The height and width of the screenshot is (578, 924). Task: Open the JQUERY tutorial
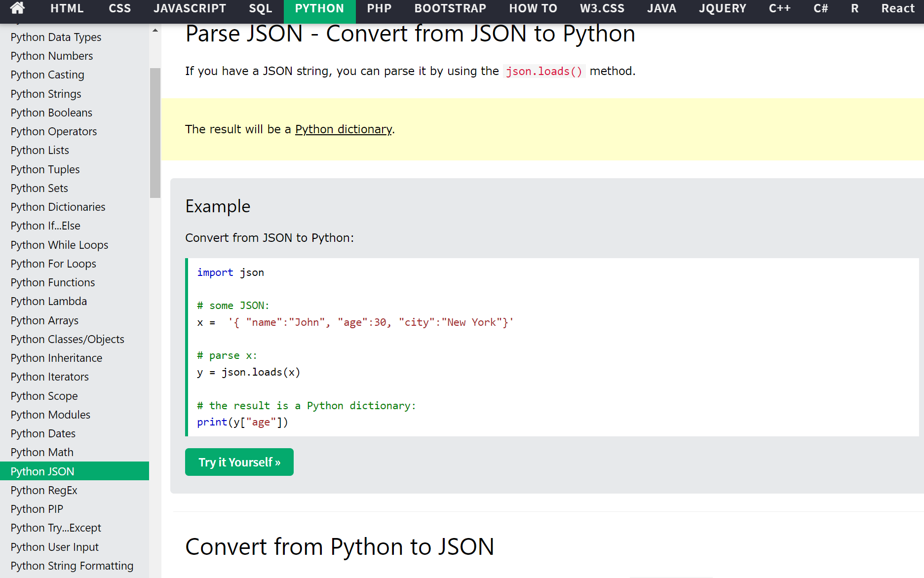[x=722, y=8]
